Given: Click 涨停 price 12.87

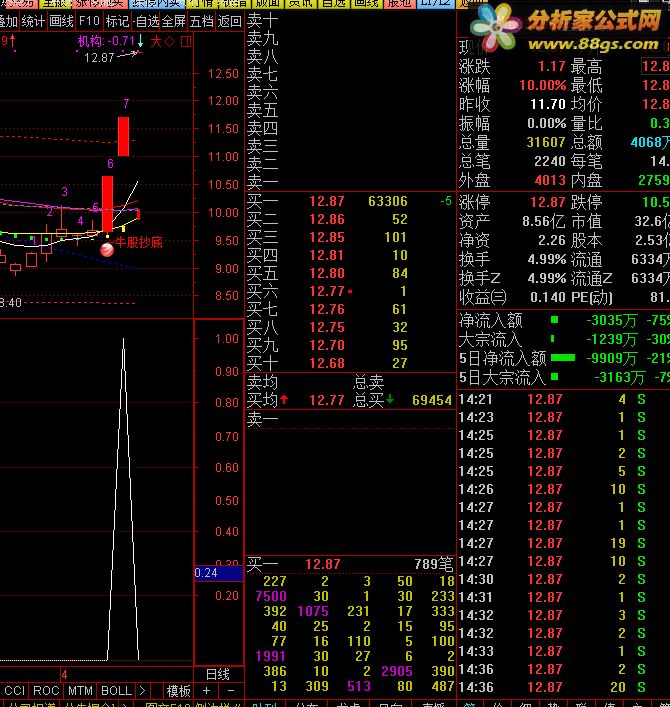Looking at the screenshot, I should point(548,202).
